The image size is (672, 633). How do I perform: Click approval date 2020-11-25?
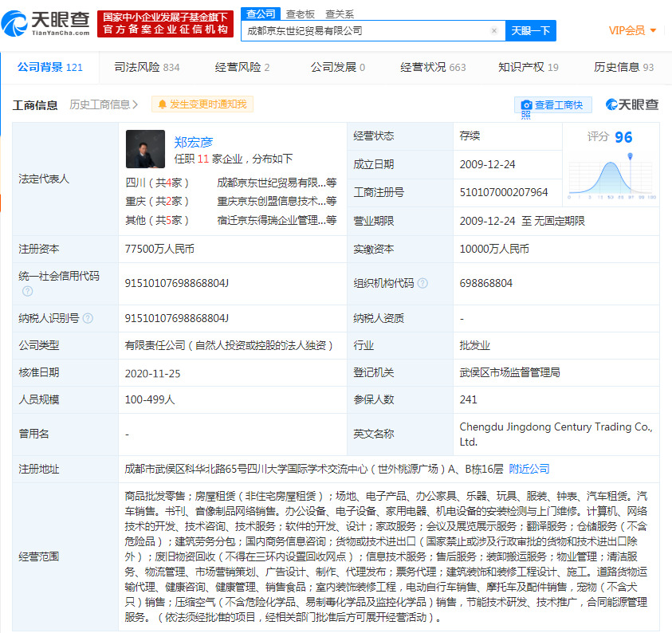(x=152, y=374)
